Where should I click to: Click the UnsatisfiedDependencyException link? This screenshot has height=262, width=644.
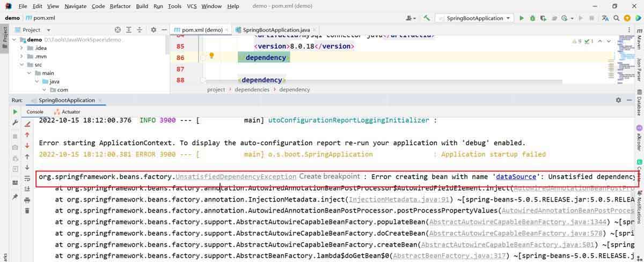236,176
